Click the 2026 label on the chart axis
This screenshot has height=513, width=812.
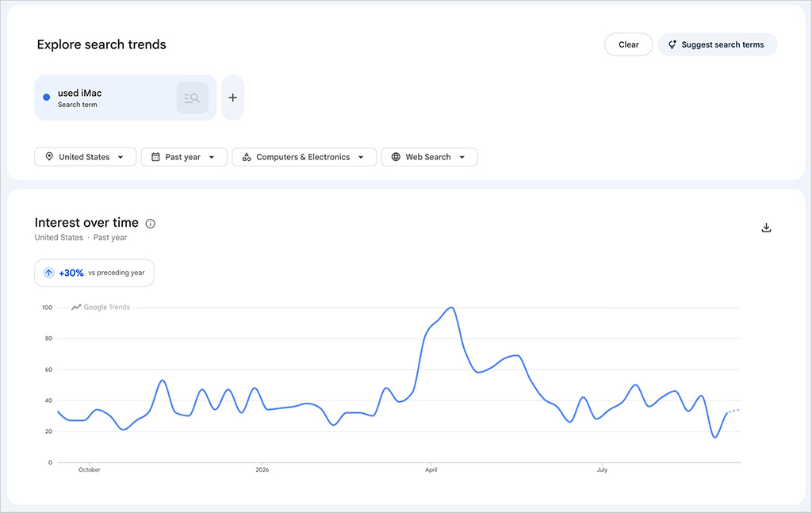262,469
